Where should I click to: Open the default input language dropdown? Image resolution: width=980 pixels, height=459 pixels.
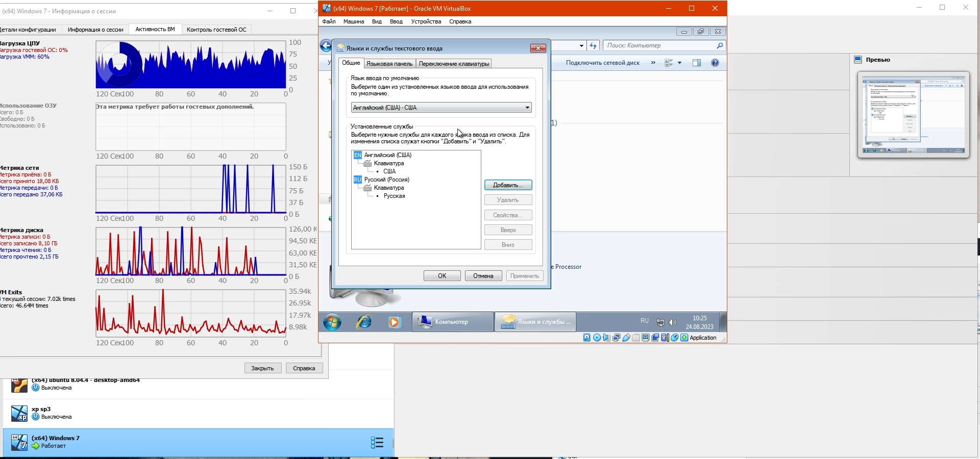coord(527,108)
